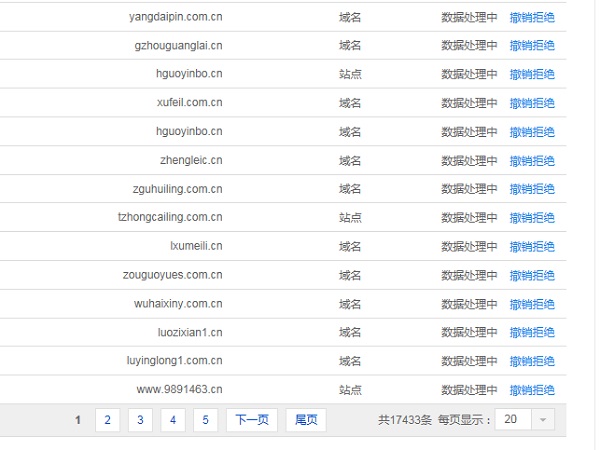Viewport: 600px width, 450px height.
Task: Go to page 5
Action: [205, 420]
